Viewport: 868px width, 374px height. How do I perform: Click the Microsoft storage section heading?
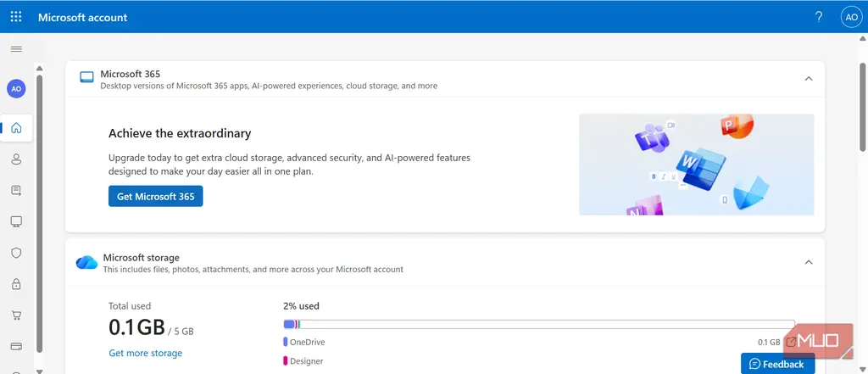click(142, 258)
